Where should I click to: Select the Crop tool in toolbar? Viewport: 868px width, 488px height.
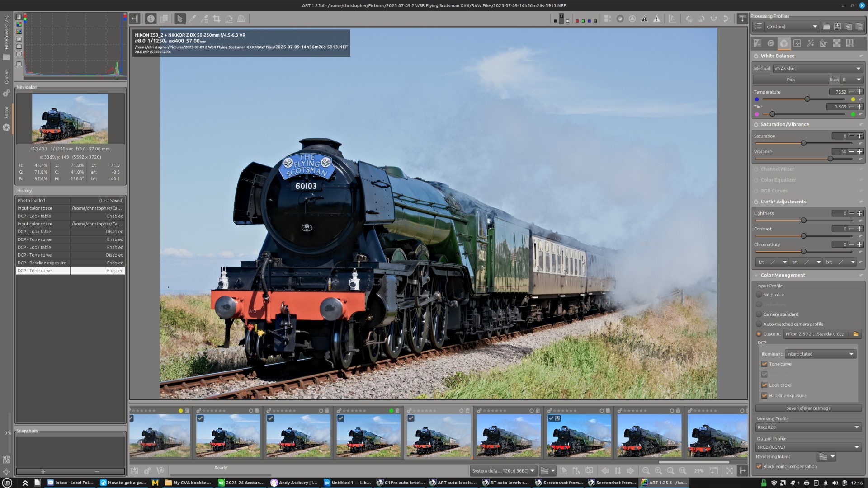point(217,19)
